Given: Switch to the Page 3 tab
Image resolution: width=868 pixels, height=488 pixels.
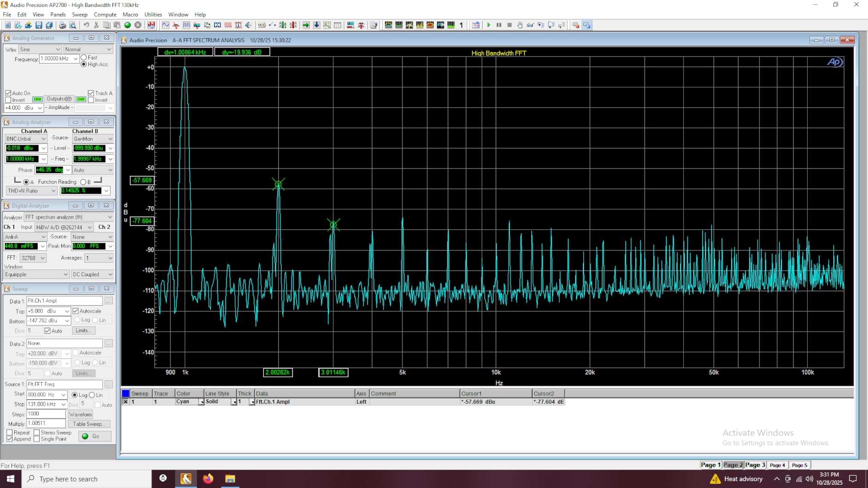Looking at the screenshot, I should click(755, 465).
